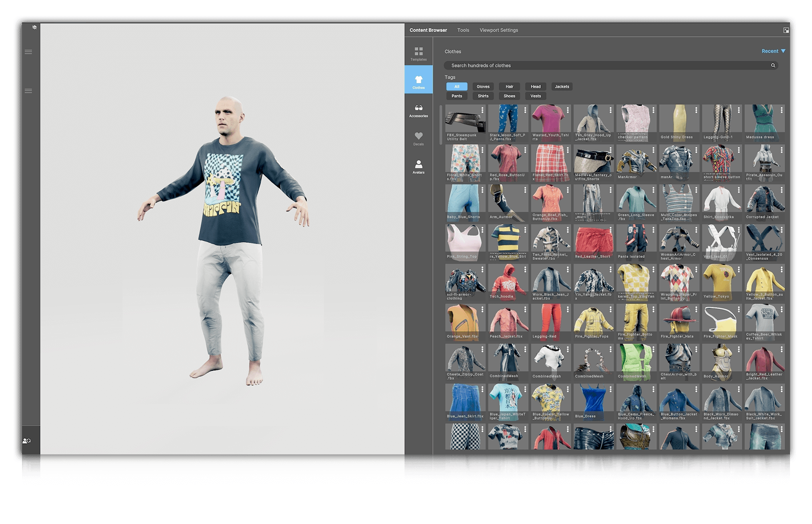Viewport: 812px width, 524px height.
Task: Toggle the Pants tag filter
Action: pyautogui.click(x=456, y=96)
